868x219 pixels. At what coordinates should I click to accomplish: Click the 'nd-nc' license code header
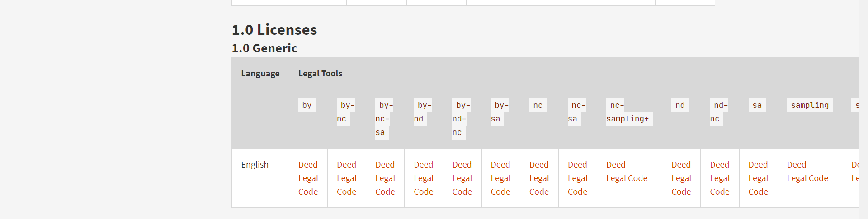pos(719,112)
